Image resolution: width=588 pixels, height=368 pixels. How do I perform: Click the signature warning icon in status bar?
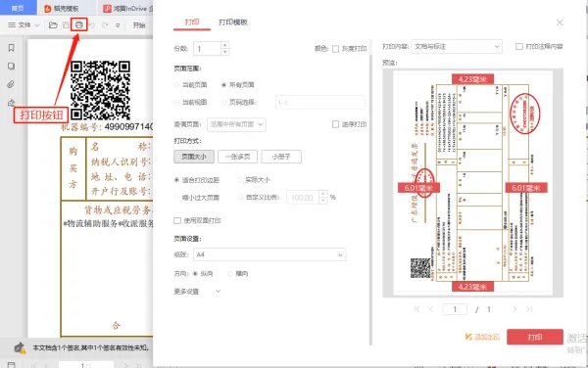[20, 347]
